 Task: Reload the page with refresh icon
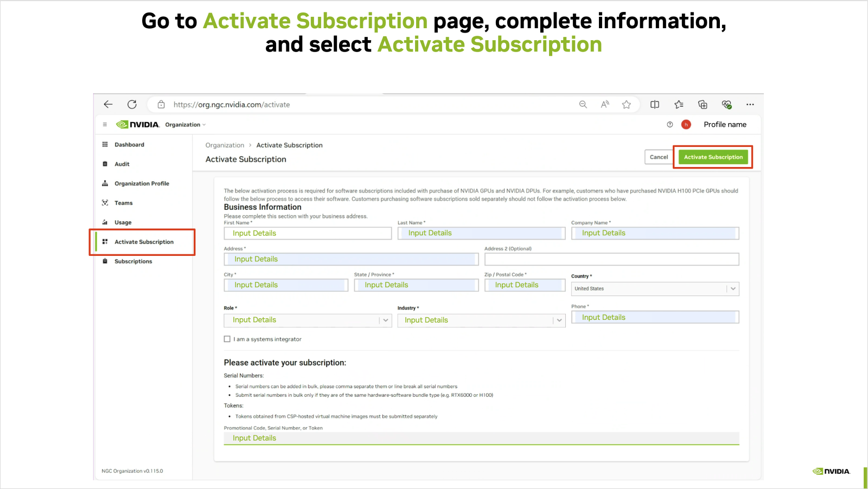pyautogui.click(x=132, y=105)
